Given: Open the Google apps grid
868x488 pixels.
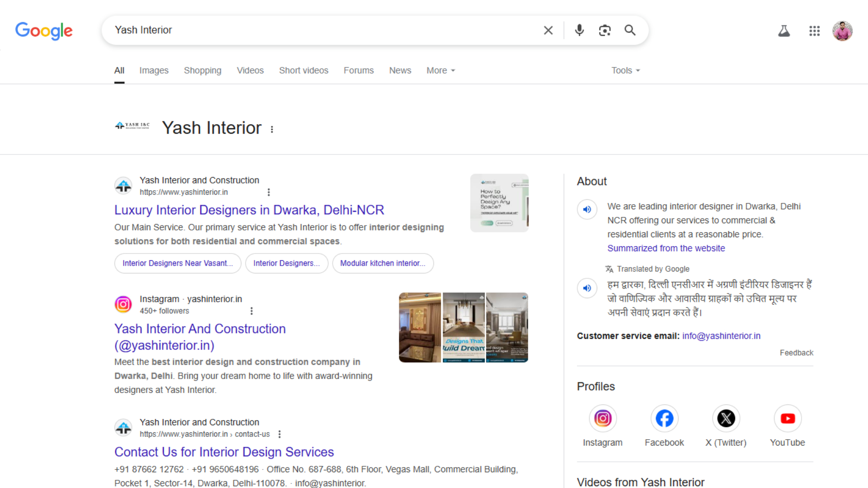Looking at the screenshot, I should (x=814, y=31).
